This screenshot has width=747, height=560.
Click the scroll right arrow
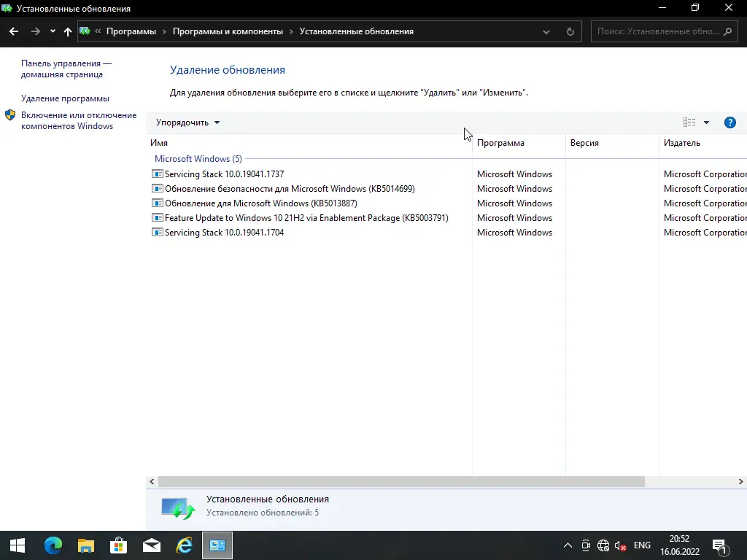tap(741, 482)
